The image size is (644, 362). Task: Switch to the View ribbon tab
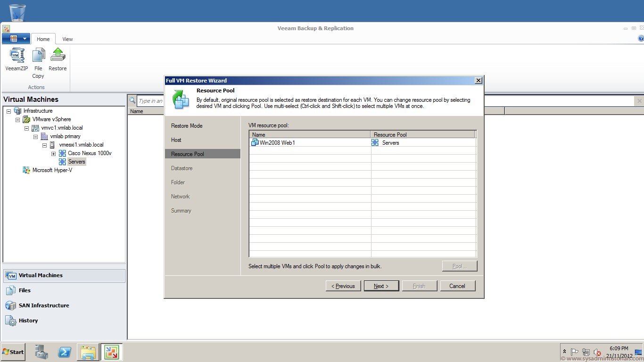[67, 39]
